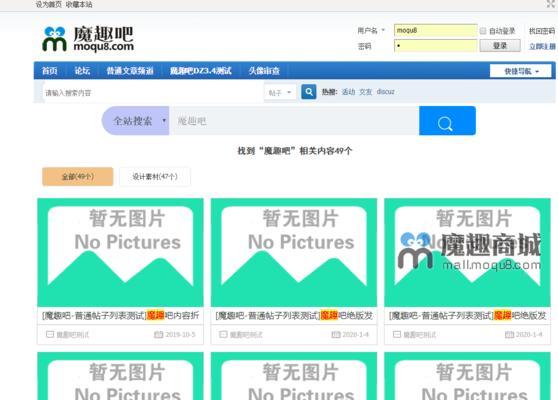Screen dimensions: 558x400
Task: Click hot search term 活动
Action: 348,92
